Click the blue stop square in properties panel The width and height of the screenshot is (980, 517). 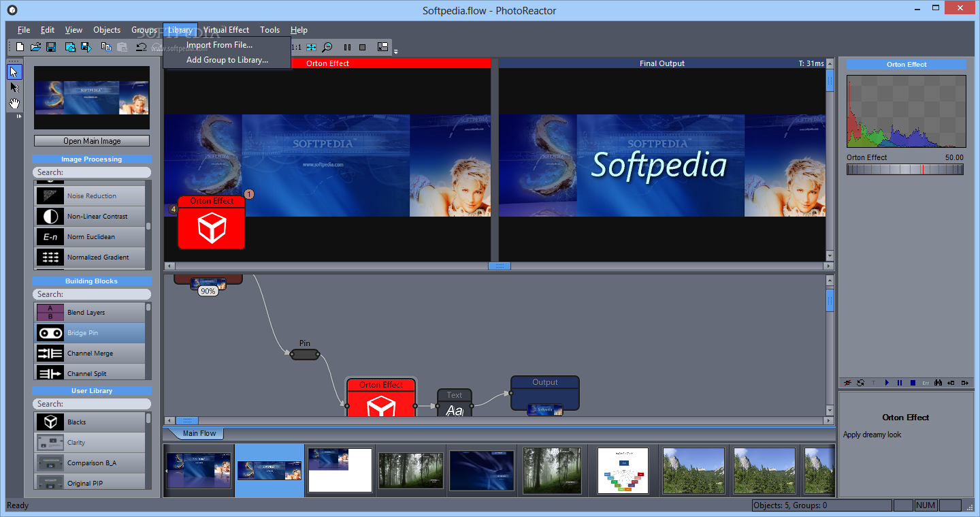(913, 383)
